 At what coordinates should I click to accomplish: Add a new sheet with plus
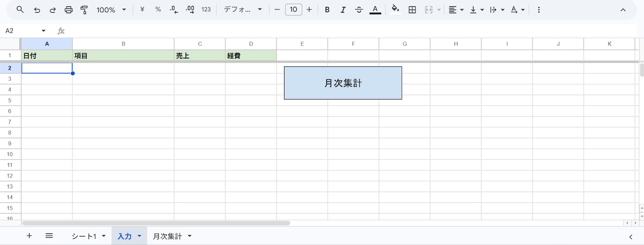[29, 236]
